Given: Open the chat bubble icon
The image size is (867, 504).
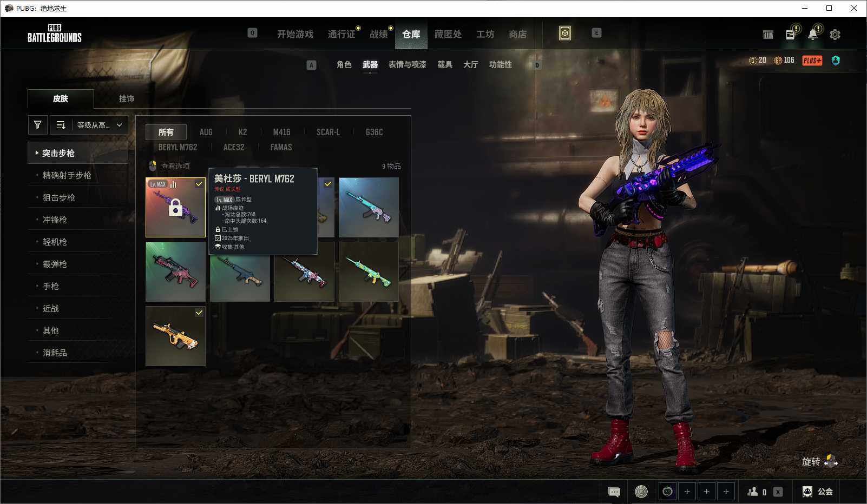Looking at the screenshot, I should point(614,492).
